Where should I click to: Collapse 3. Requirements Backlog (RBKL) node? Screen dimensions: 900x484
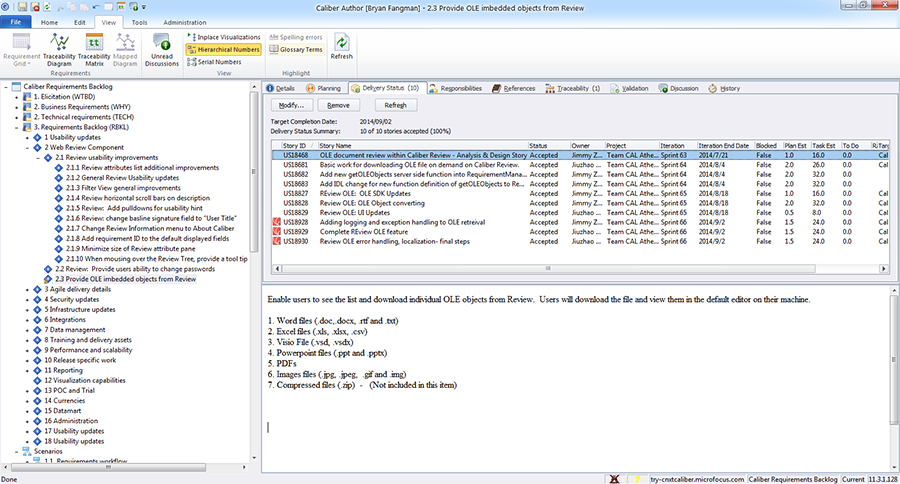pos(17,127)
